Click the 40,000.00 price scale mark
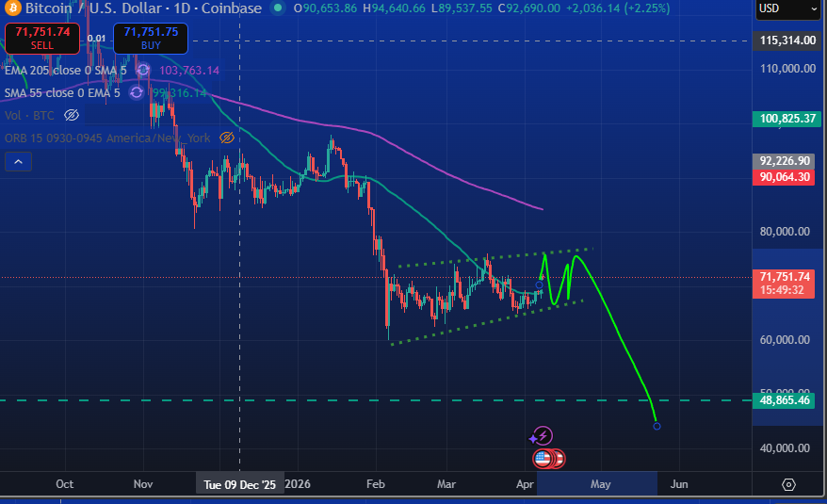The width and height of the screenshot is (827, 504). click(785, 448)
